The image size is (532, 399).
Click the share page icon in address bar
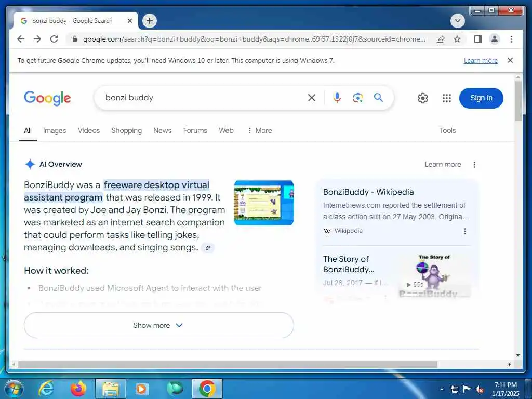pos(441,39)
